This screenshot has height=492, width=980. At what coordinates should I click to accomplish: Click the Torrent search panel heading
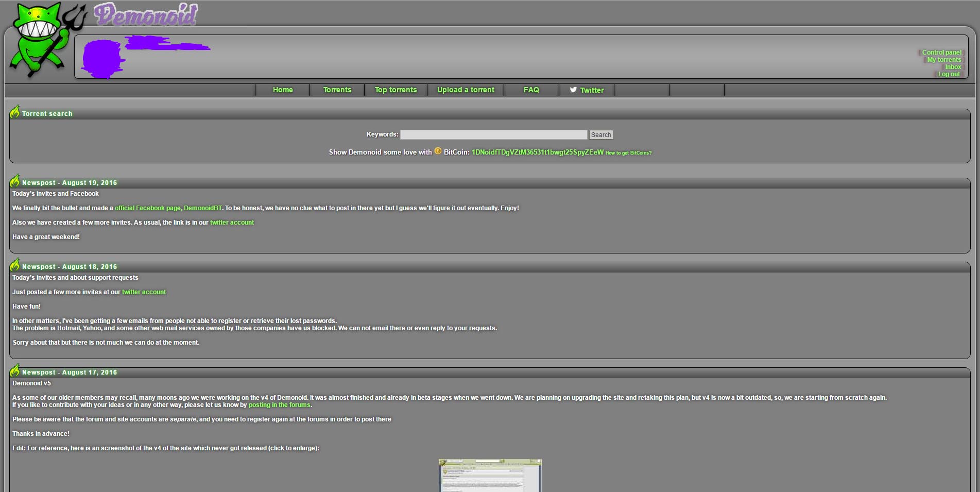[47, 114]
